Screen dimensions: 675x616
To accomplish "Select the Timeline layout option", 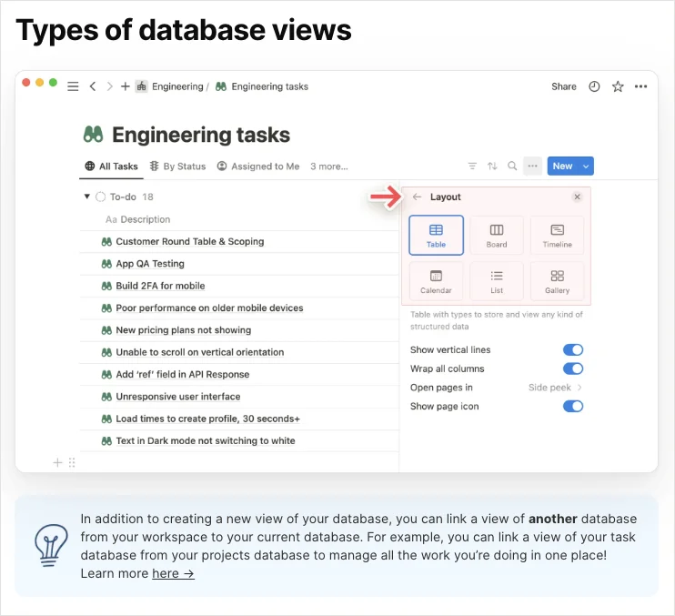I will pos(557,236).
